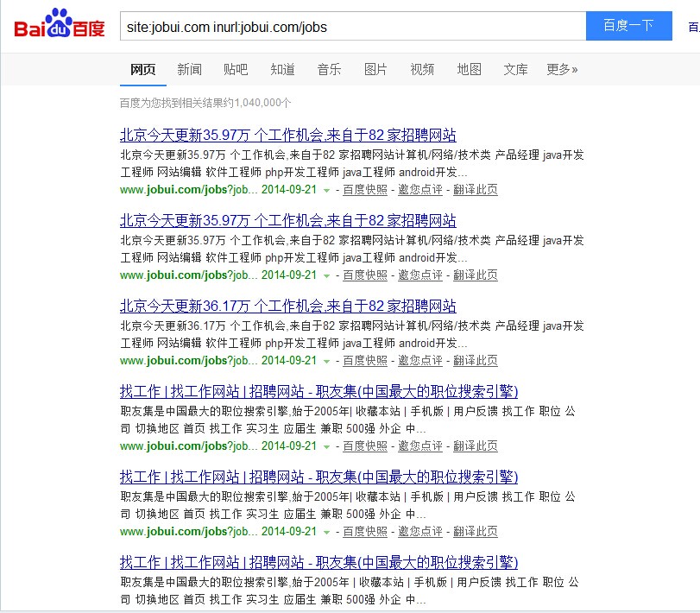Screen dimensions: 700x613
Task: Click the green www.jobui.com/jobs URL under 36.17万 result
Action: 188,361
